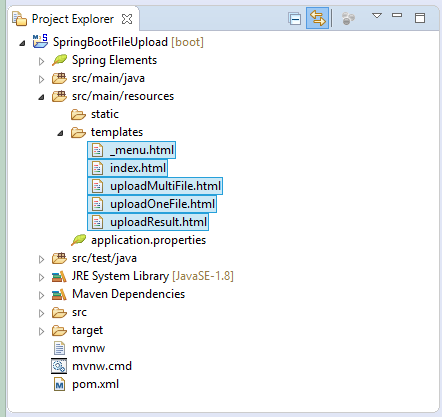Screen dimensions: 442x417
Task: Open the View Menu dropdown triangle
Action: tap(377, 16)
